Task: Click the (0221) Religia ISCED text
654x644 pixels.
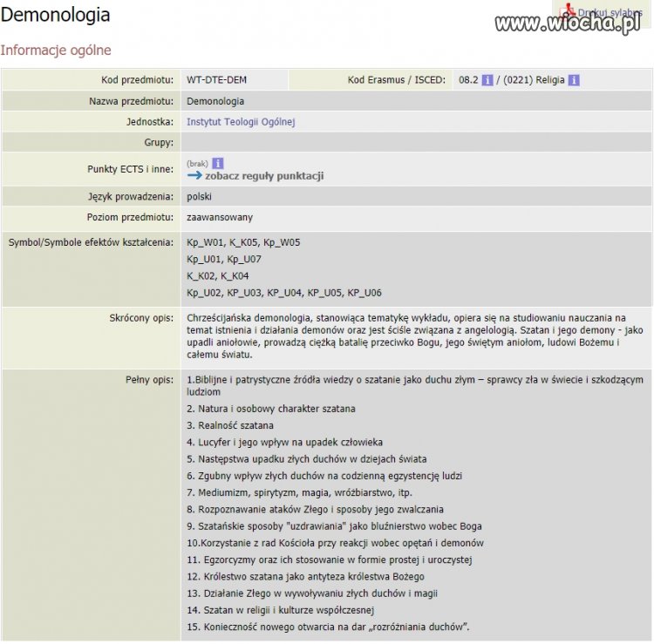Action: 534,80
